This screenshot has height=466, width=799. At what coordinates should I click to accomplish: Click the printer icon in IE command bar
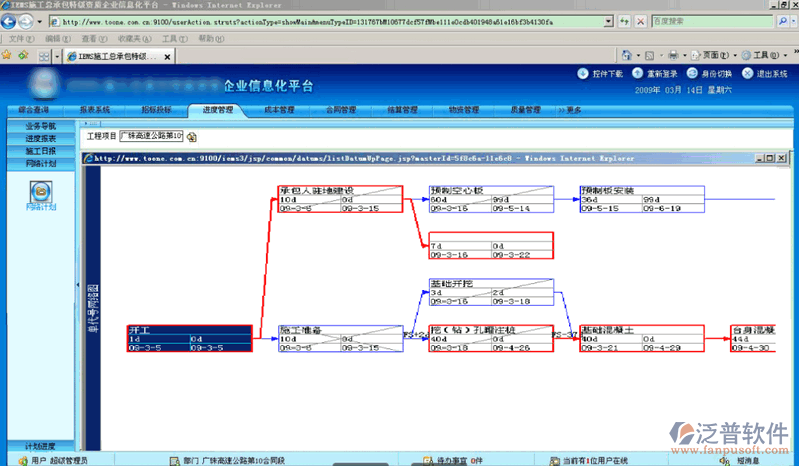click(x=673, y=56)
